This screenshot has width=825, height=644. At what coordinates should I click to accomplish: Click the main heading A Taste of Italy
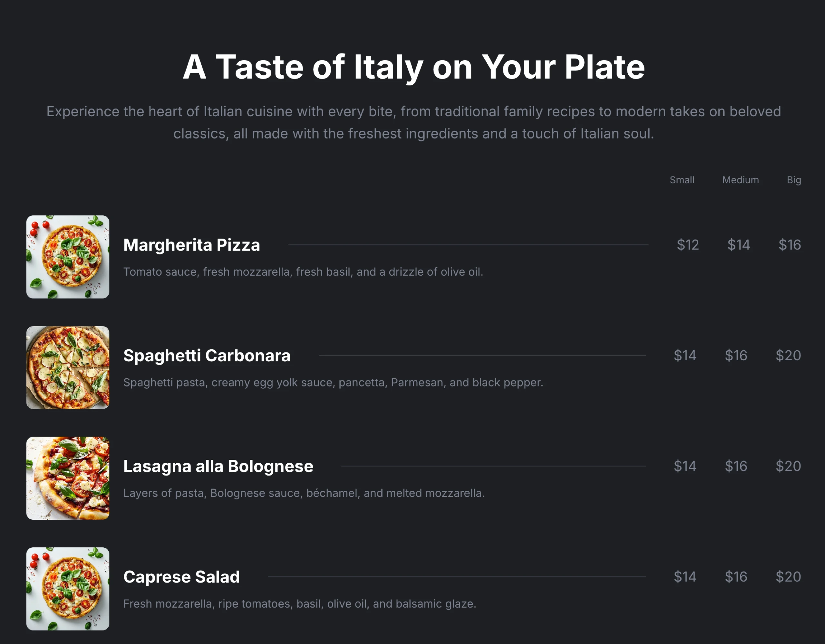pyautogui.click(x=414, y=67)
